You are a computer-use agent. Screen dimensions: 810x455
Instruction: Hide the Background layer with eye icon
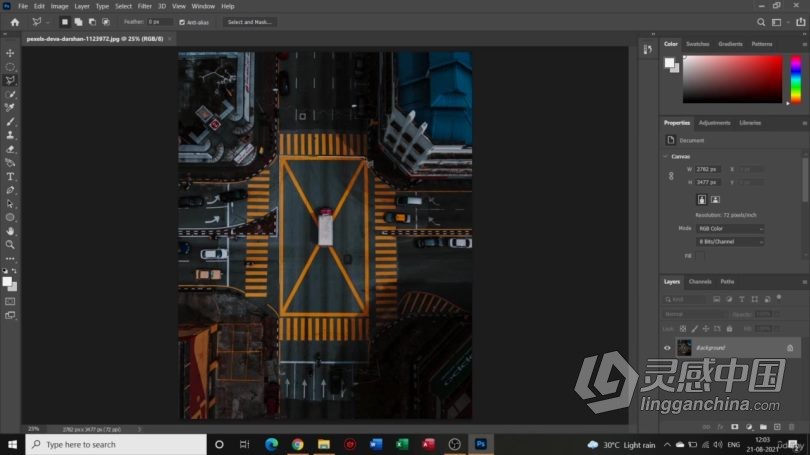668,347
